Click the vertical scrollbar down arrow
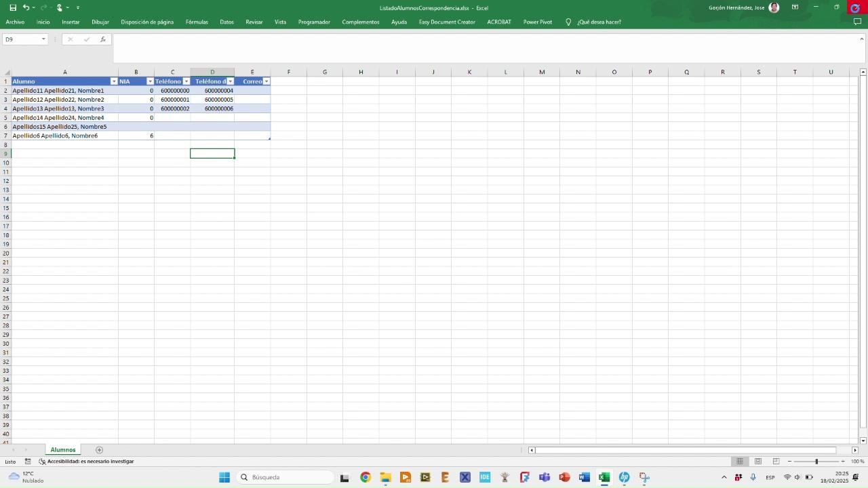Viewport: 868px width, 488px height. [x=863, y=441]
